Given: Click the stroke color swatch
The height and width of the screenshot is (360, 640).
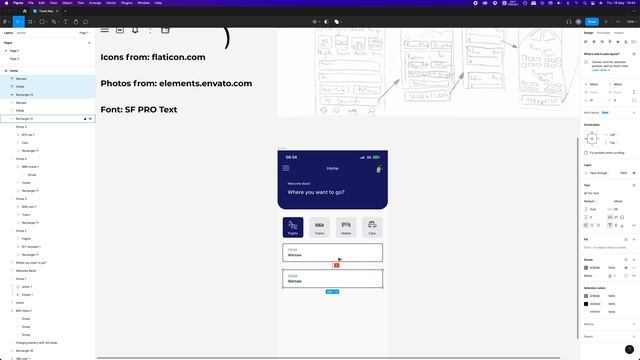Looking at the screenshot, I should pyautogui.click(x=586, y=268).
